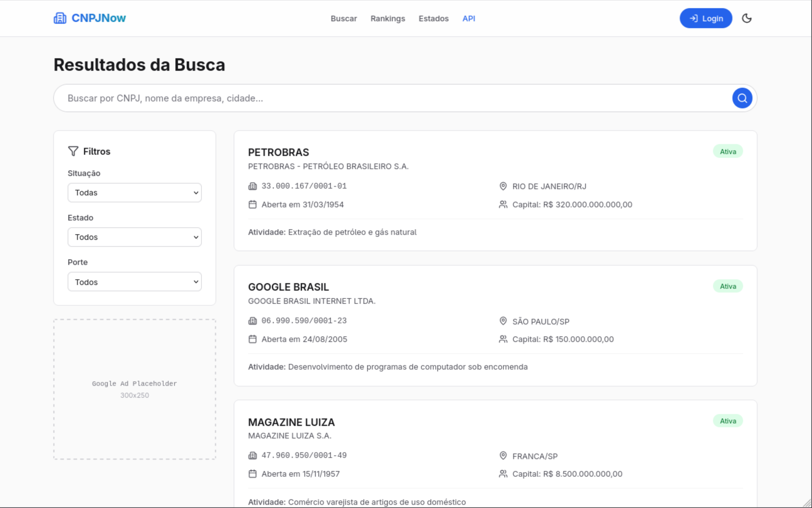Click the building icon beside CNPJ 47.960.950/0001-49
The width and height of the screenshot is (812, 508).
click(x=252, y=456)
